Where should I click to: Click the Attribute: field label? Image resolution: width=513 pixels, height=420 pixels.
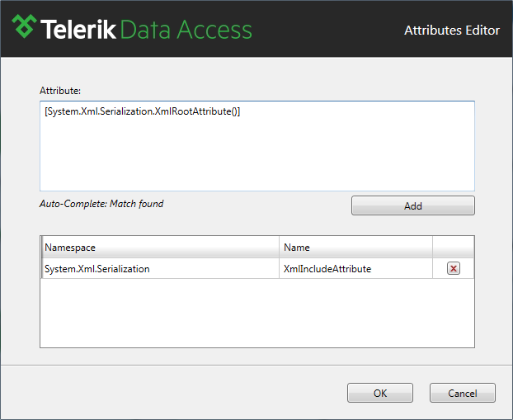tap(60, 91)
